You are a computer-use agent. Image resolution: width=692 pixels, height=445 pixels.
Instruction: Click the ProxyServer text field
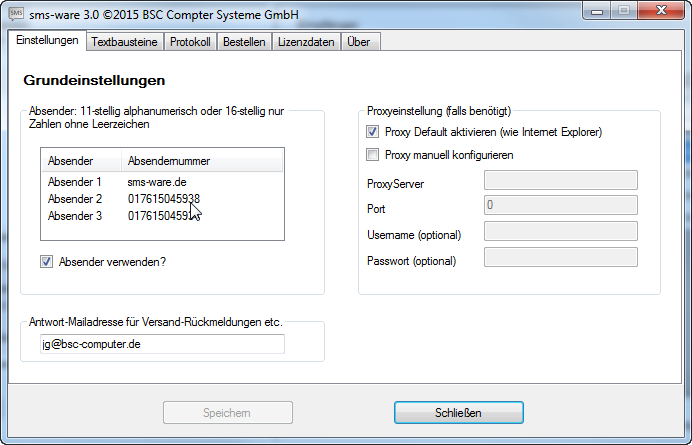coord(561,180)
